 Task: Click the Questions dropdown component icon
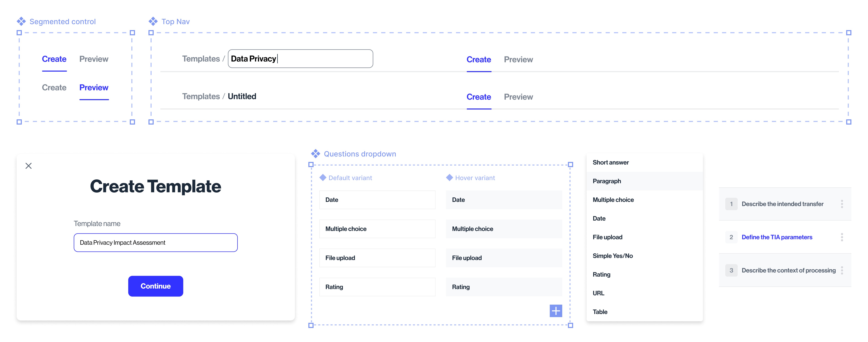315,154
